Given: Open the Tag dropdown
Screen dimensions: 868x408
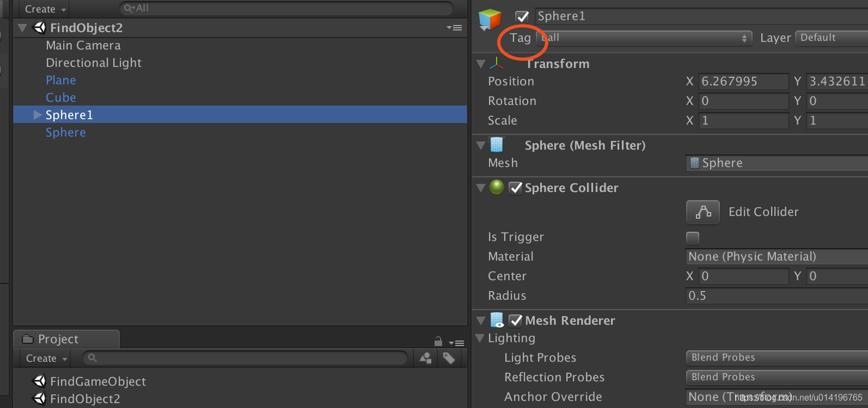Looking at the screenshot, I should pyautogui.click(x=644, y=38).
